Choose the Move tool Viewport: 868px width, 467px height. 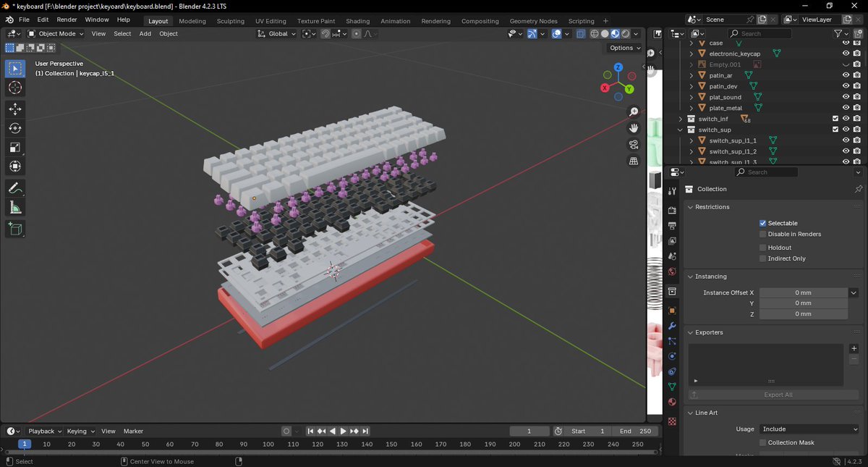pyautogui.click(x=15, y=109)
